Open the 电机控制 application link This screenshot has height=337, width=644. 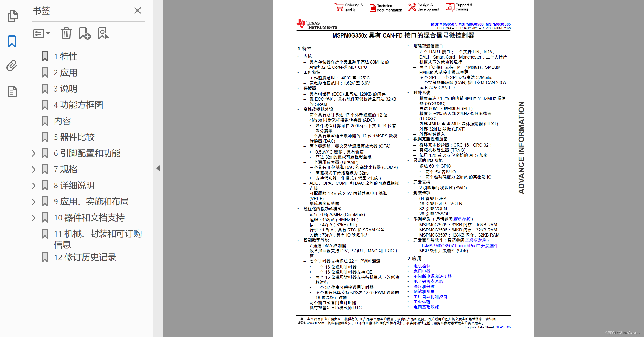coord(422,266)
